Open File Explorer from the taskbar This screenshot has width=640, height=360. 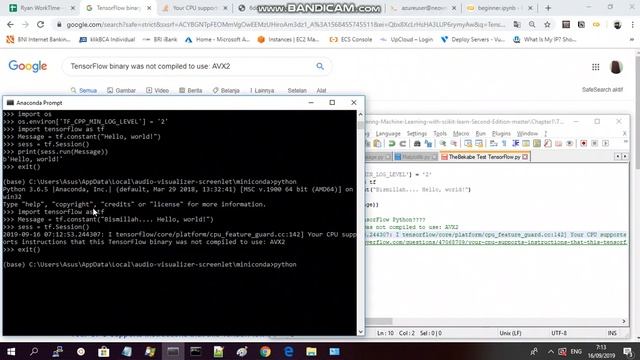(x=311, y=351)
